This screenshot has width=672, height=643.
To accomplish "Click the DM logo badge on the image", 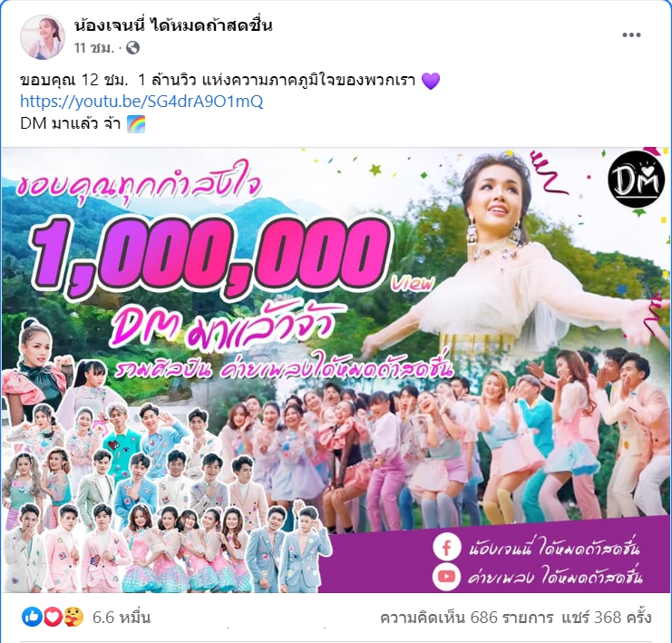I will tap(634, 180).
